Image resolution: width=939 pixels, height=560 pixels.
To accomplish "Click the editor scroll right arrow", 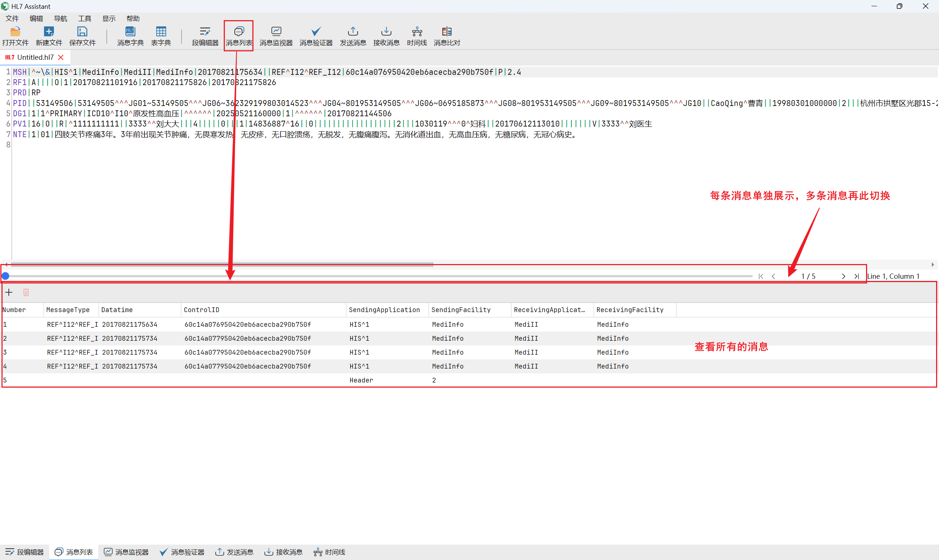I will [933, 264].
